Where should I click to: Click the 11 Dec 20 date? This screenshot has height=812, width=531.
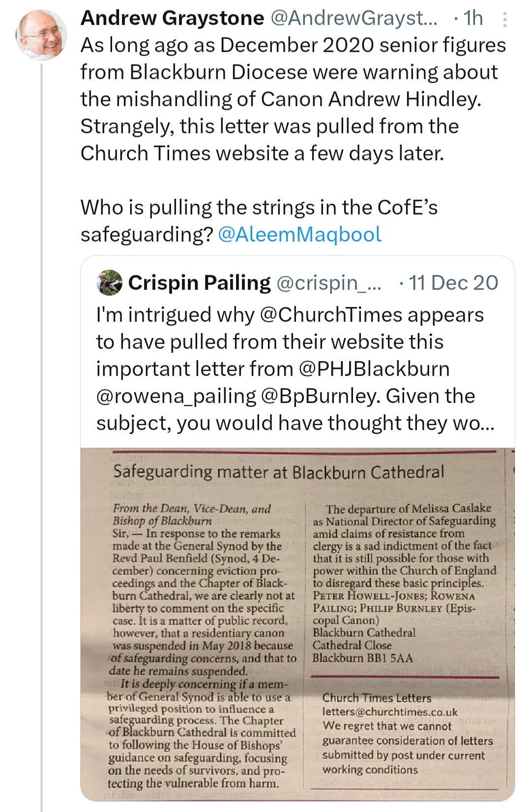pyautogui.click(x=453, y=283)
